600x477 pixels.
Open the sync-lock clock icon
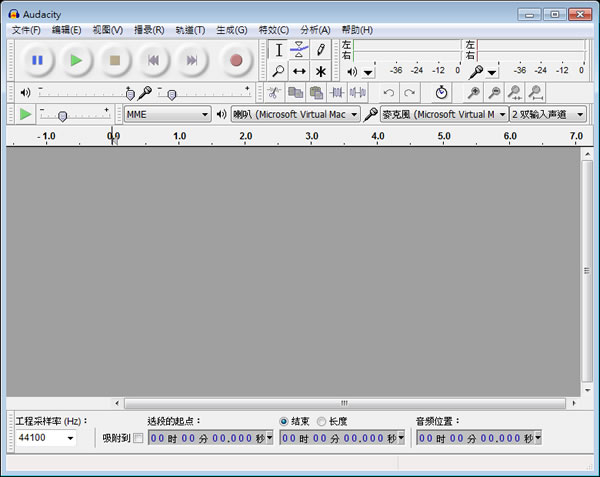click(441, 93)
